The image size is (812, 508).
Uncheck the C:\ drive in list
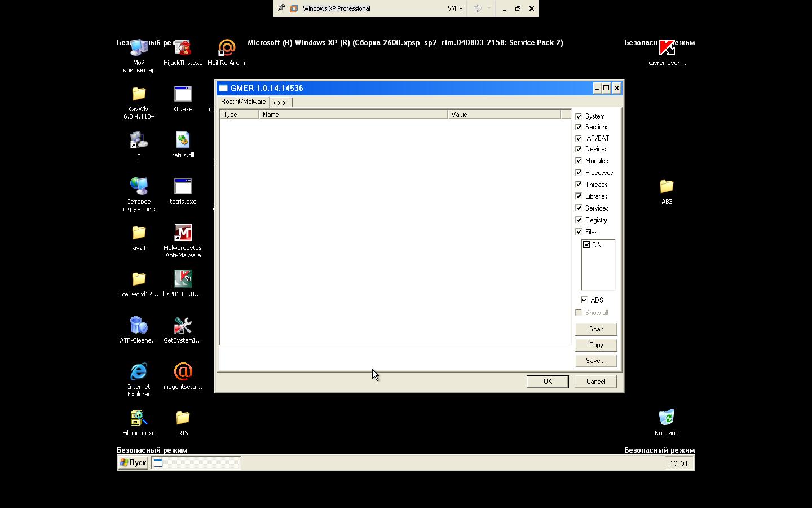point(587,245)
